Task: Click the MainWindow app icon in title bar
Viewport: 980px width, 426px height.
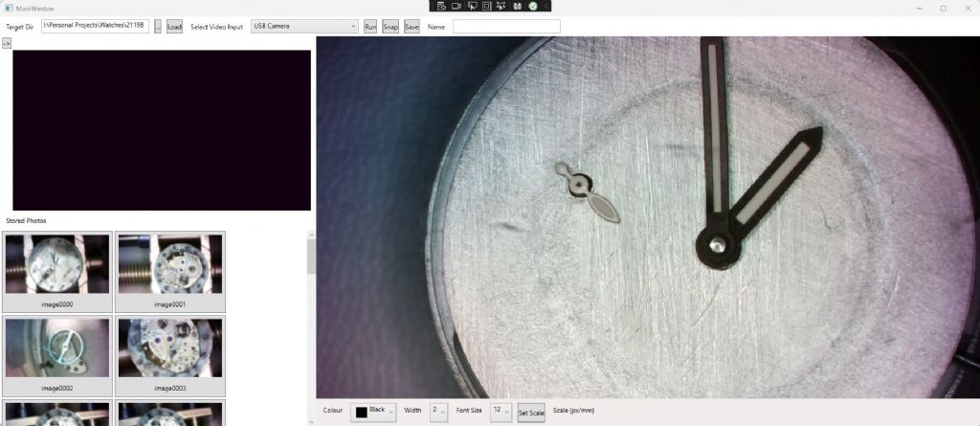Action: coord(10,9)
